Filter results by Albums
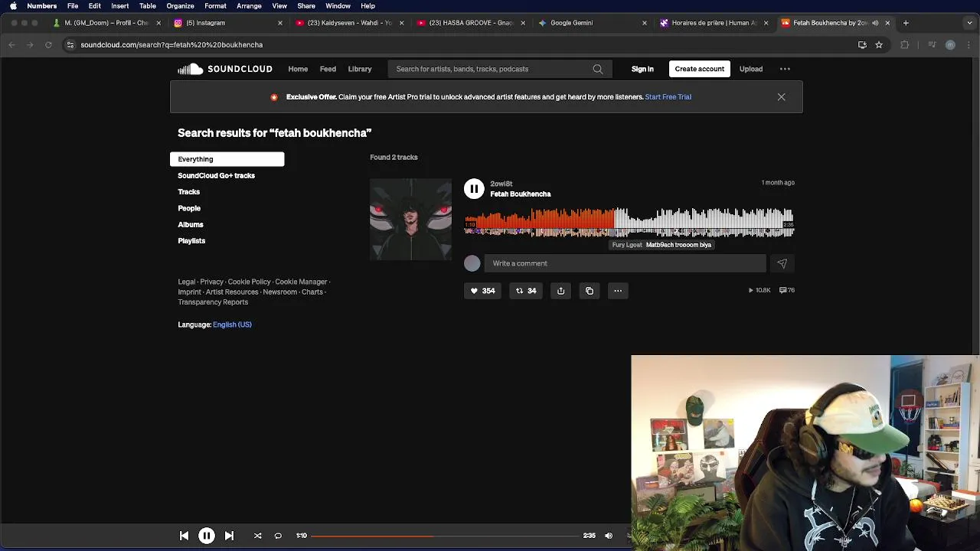This screenshot has height=551, width=980. pyautogui.click(x=191, y=224)
